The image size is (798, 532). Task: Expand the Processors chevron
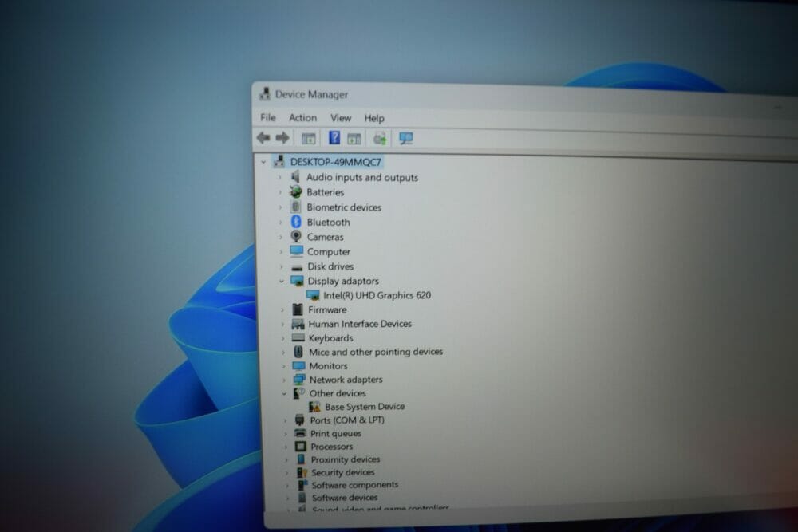(x=286, y=447)
